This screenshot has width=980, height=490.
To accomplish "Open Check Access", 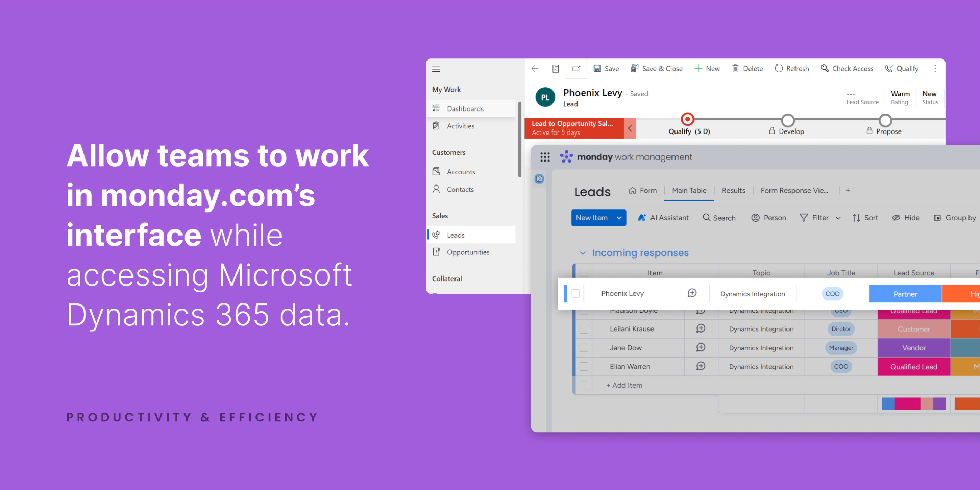I will (847, 68).
